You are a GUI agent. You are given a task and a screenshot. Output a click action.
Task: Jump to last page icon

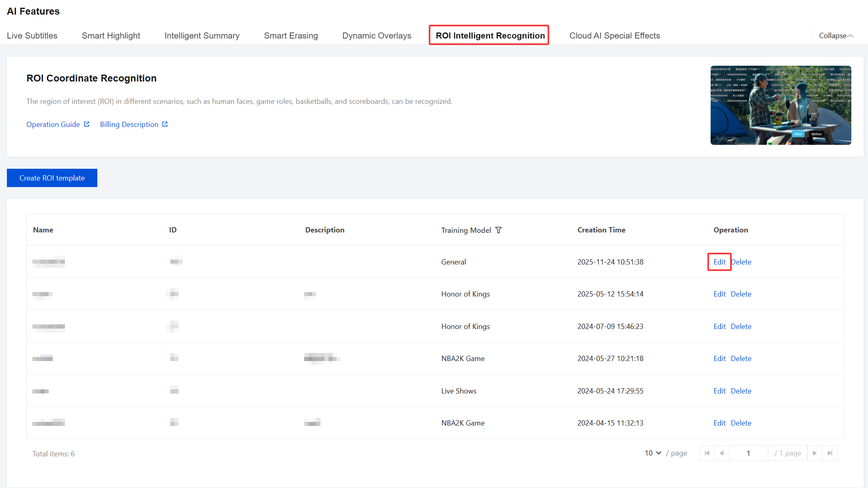pyautogui.click(x=830, y=453)
